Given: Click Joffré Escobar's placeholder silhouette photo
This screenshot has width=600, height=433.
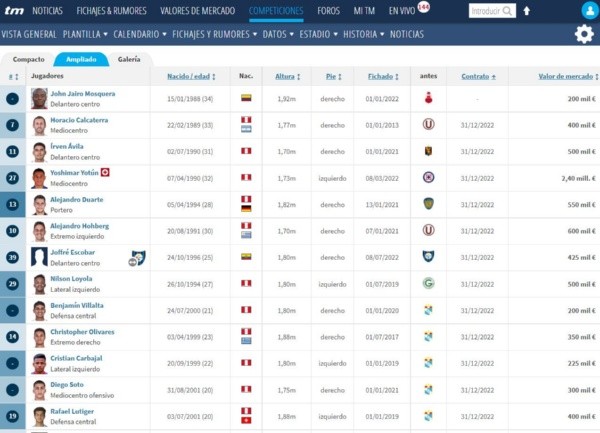Looking at the screenshot, I should [39, 257].
